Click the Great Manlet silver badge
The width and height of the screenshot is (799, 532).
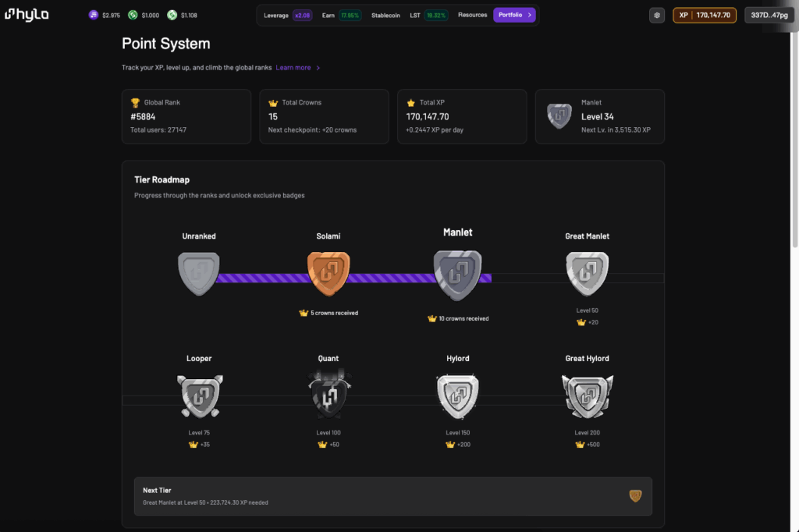(587, 274)
